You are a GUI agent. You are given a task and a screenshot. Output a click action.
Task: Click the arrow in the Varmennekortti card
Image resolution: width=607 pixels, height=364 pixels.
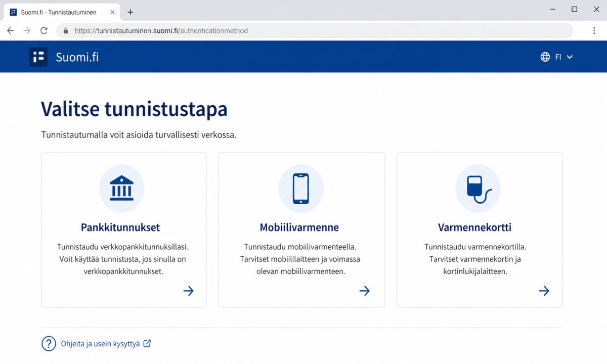click(x=544, y=291)
